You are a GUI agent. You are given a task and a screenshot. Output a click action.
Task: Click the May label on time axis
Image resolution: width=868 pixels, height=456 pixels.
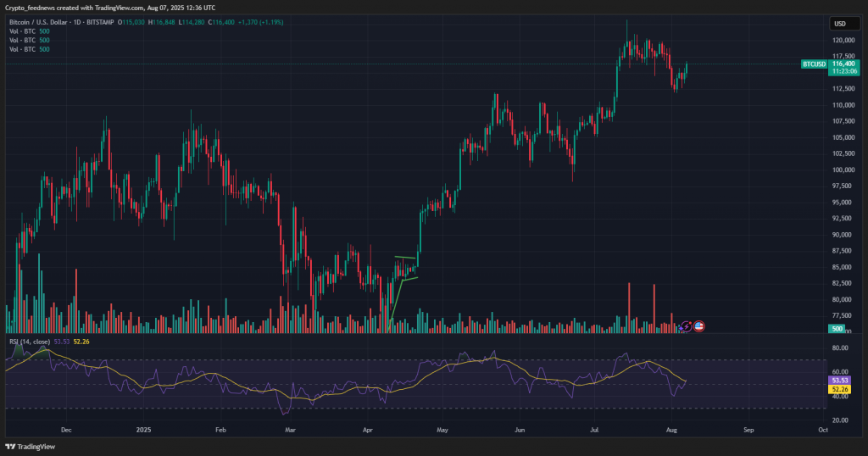point(441,431)
